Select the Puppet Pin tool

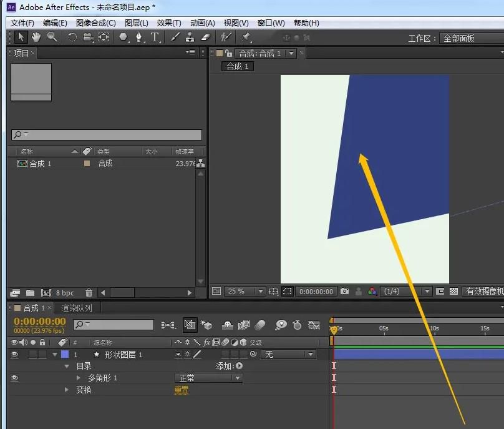click(x=246, y=37)
